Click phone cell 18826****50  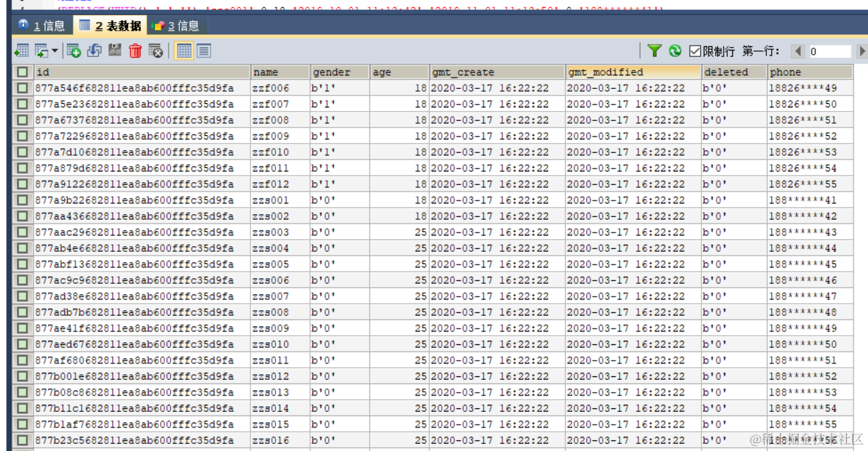click(810, 104)
